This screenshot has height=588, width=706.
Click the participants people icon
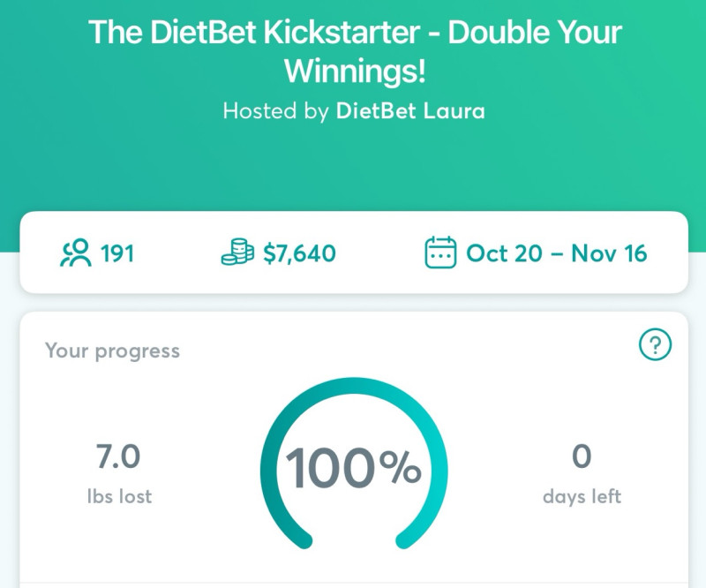tap(75, 253)
